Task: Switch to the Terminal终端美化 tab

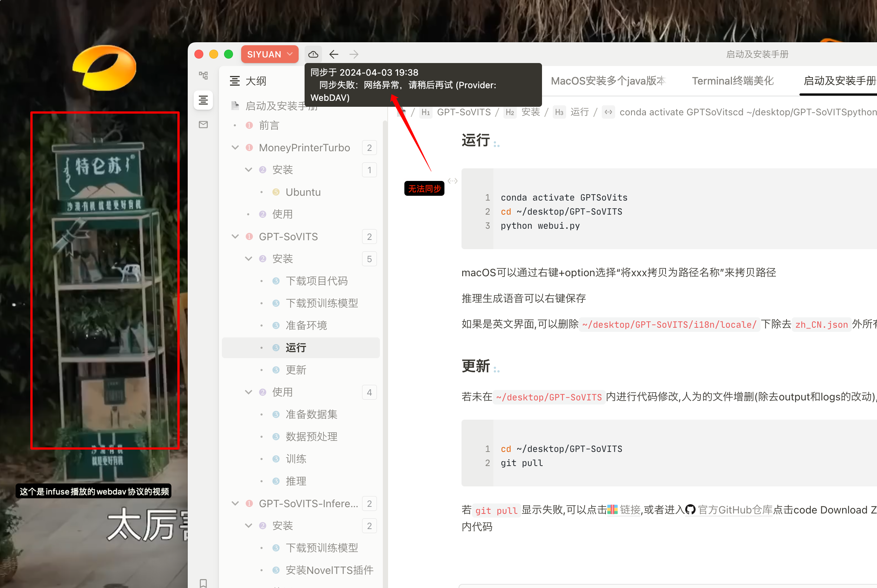Action: 732,80
